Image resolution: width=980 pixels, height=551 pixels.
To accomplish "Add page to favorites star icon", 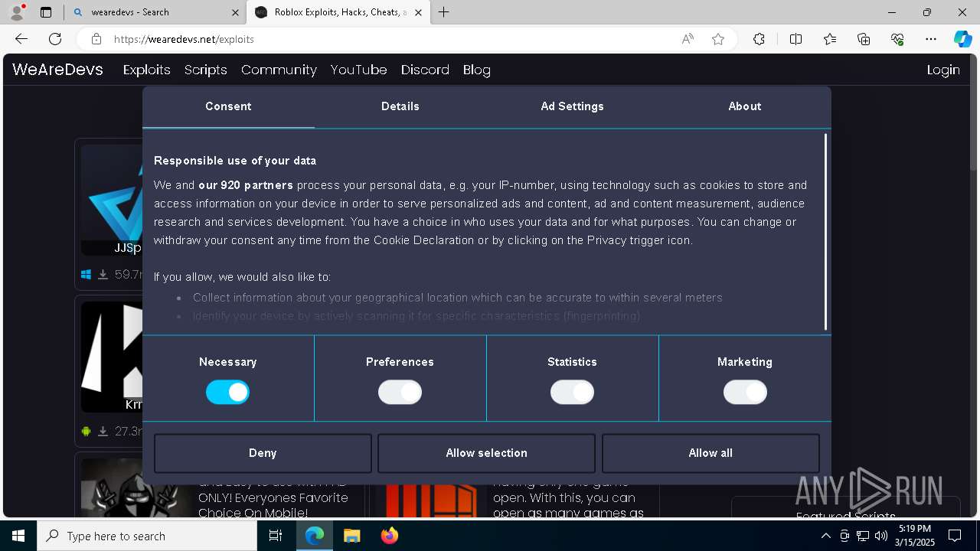I will tap(718, 39).
